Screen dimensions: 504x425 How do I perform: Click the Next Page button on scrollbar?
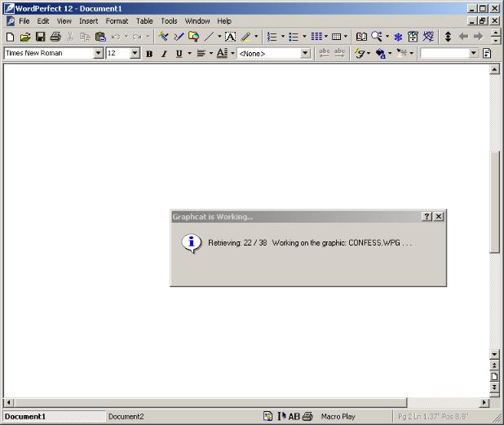click(494, 387)
